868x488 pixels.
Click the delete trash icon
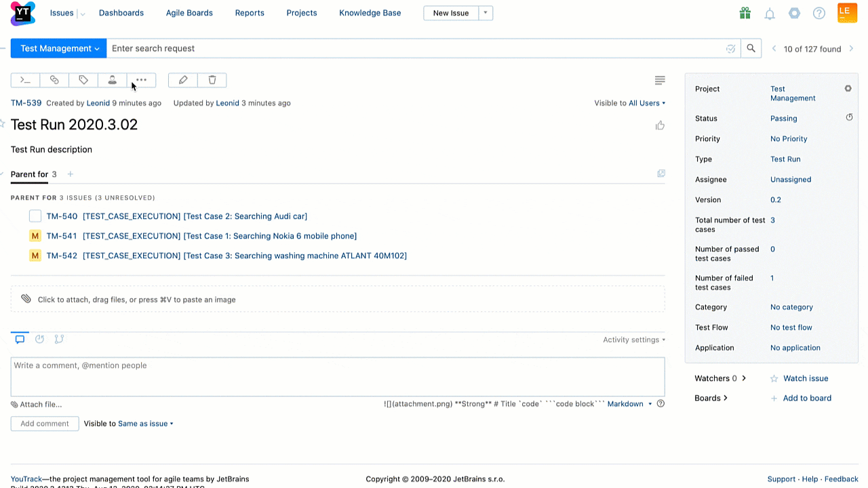212,80
